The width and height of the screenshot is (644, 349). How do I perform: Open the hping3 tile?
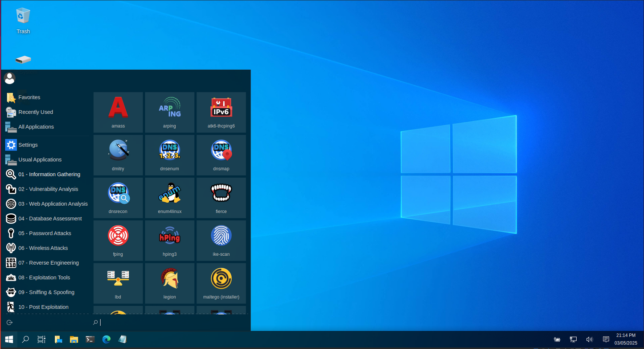[169, 241]
